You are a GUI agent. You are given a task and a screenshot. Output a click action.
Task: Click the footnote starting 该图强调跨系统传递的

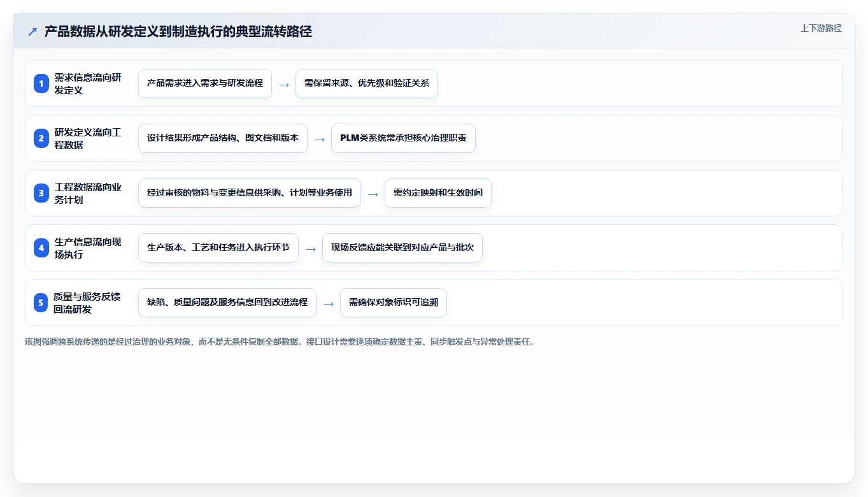280,342
